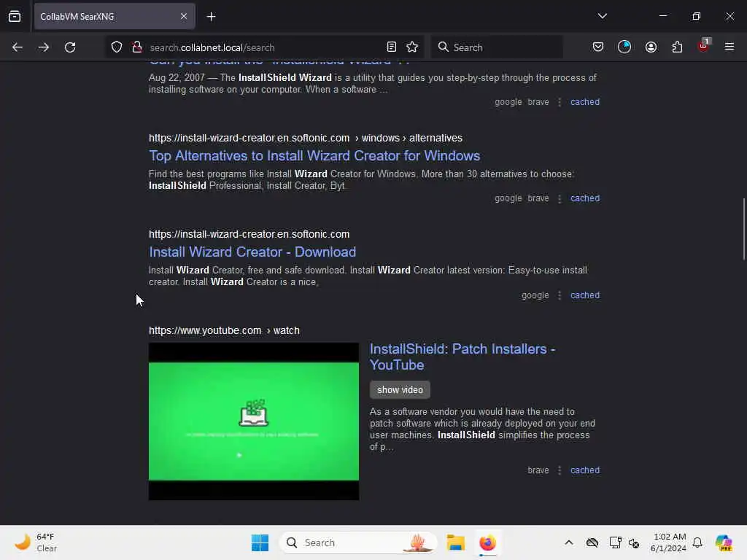Click the taskbar Search box

358,542
